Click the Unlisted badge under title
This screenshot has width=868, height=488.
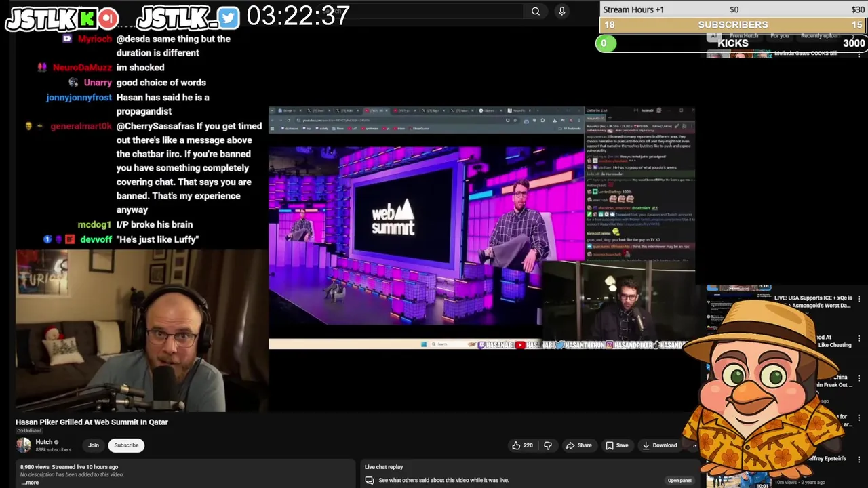pos(28,431)
